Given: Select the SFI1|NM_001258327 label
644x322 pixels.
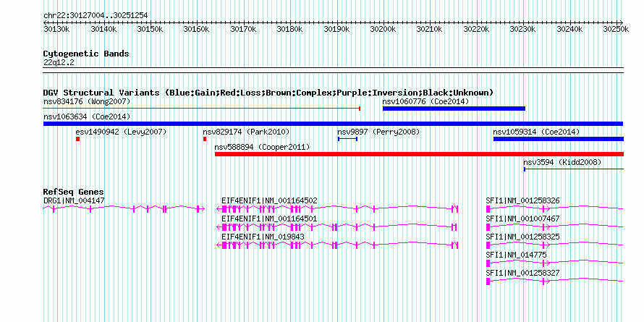Looking at the screenshot, I should coord(522,273).
